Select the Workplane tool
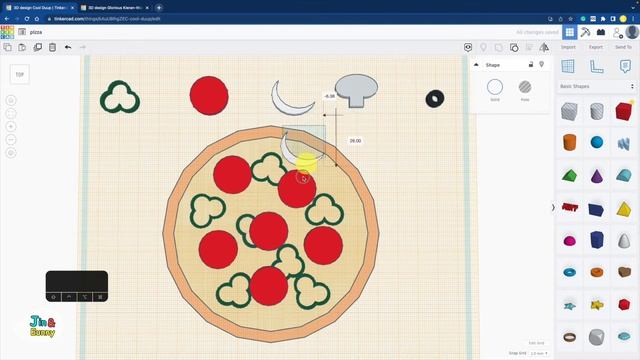The image size is (640, 360). (x=568, y=66)
